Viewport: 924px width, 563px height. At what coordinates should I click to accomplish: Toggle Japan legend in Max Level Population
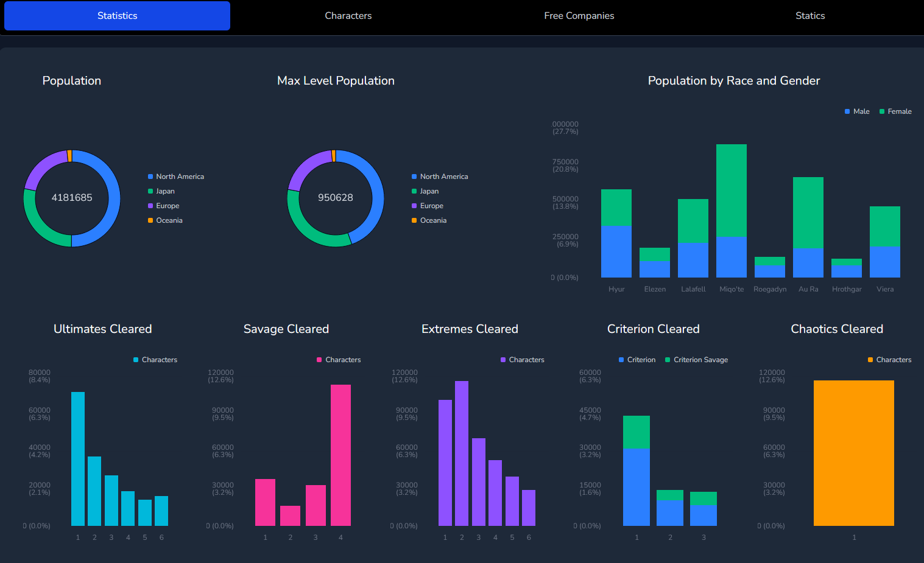point(425,191)
